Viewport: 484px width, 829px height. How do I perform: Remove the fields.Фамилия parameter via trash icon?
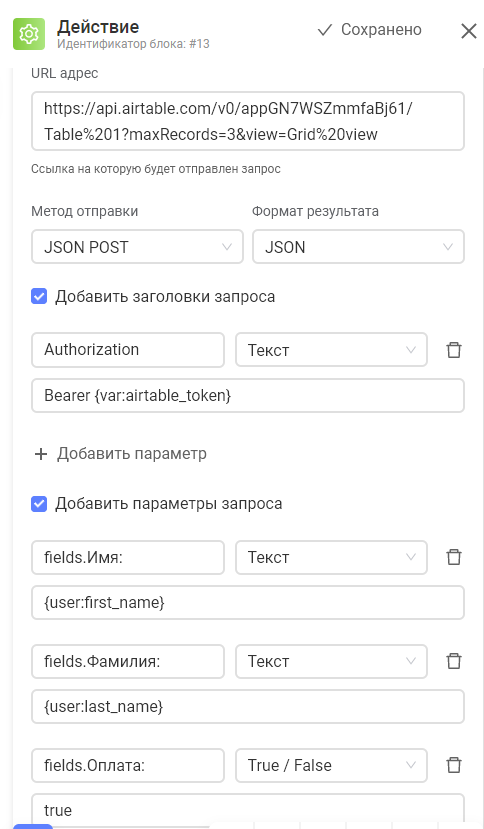point(454,661)
